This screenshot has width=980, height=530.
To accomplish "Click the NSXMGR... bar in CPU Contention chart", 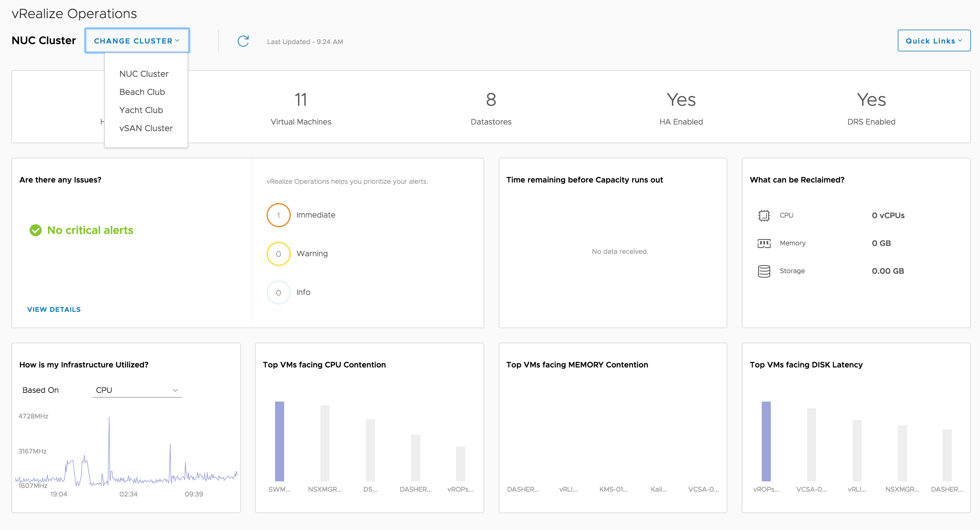I will point(325,443).
